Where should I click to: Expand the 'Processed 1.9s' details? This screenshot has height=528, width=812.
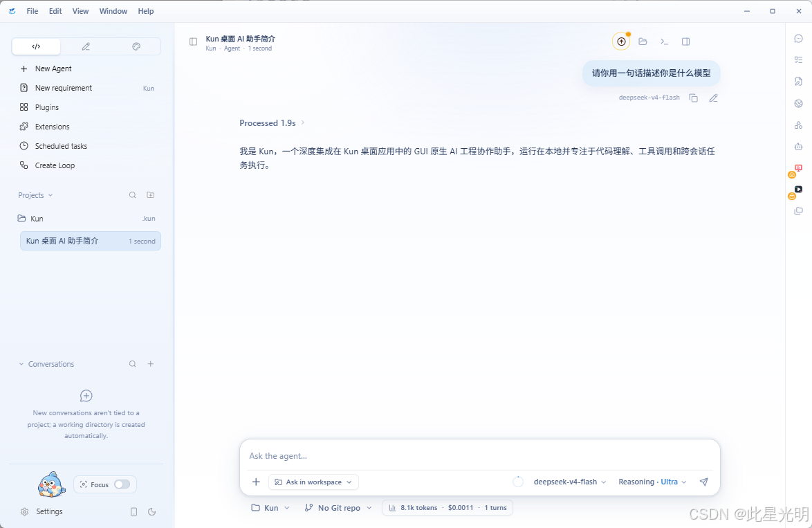click(272, 123)
